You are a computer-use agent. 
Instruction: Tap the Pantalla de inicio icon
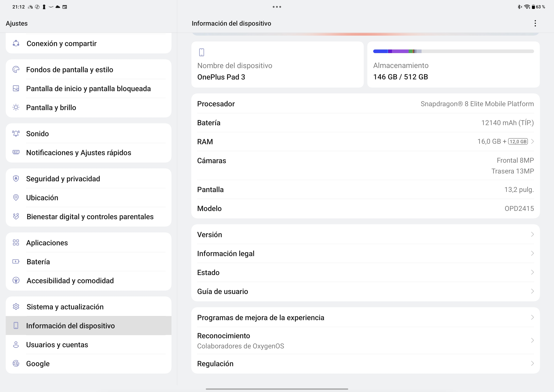[16, 88]
